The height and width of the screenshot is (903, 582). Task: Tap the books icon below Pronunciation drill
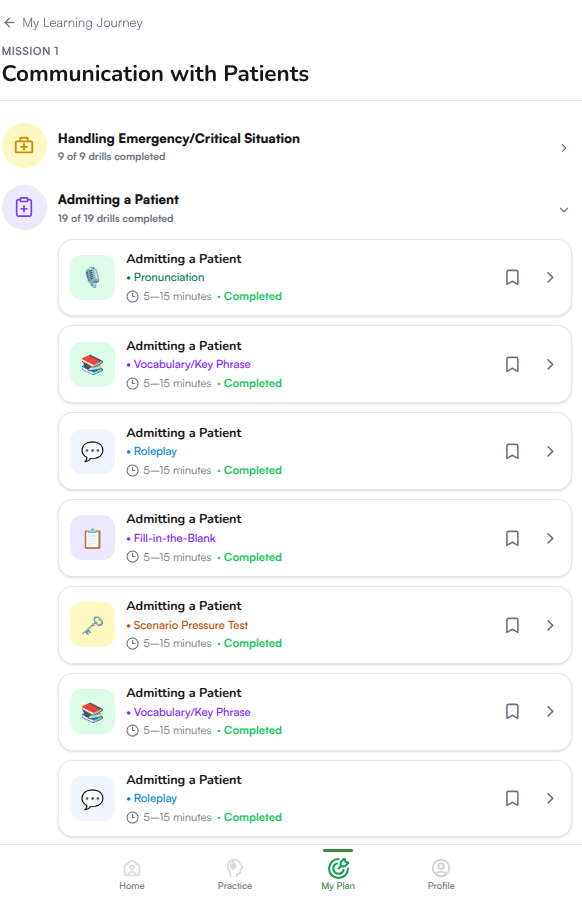[x=92, y=365]
